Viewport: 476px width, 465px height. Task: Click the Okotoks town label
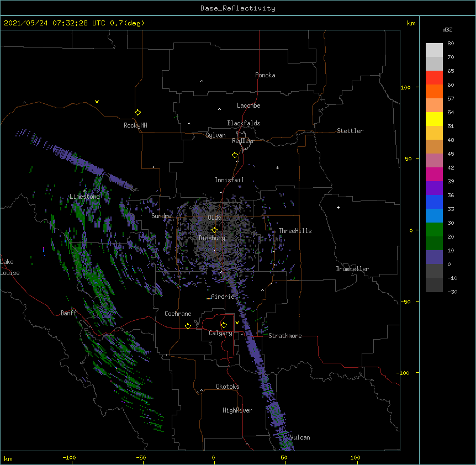[228, 387]
